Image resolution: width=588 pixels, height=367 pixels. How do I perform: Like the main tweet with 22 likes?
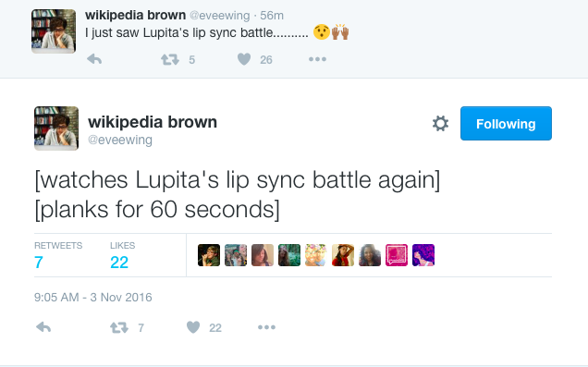point(193,327)
